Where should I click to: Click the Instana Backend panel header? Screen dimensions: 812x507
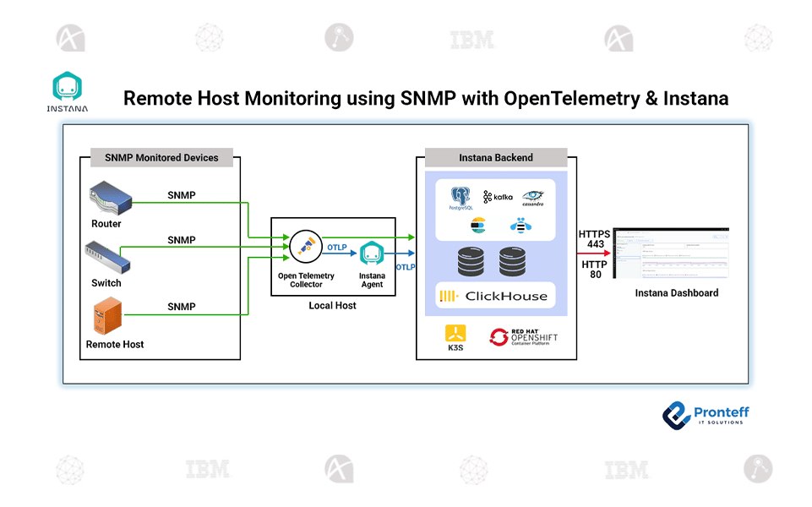(495, 157)
